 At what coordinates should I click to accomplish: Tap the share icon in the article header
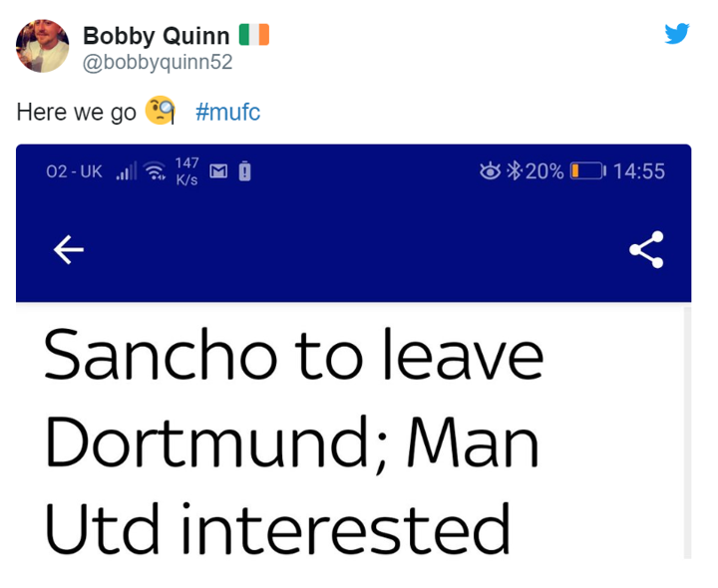click(646, 251)
